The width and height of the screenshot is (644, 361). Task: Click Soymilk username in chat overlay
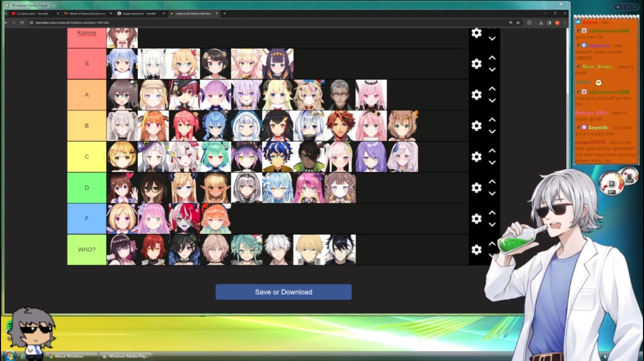pos(598,127)
